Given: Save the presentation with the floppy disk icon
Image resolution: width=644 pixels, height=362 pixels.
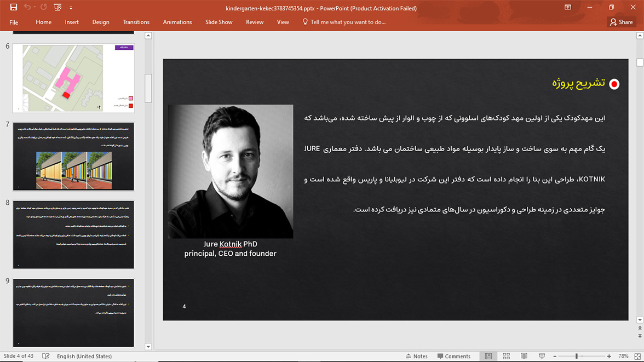Looking at the screenshot, I should (x=14, y=8).
